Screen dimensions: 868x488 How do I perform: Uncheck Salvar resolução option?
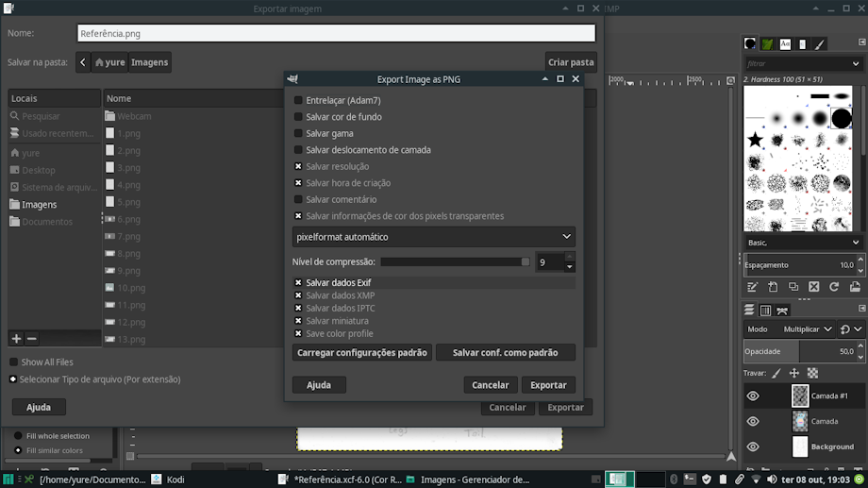298,166
